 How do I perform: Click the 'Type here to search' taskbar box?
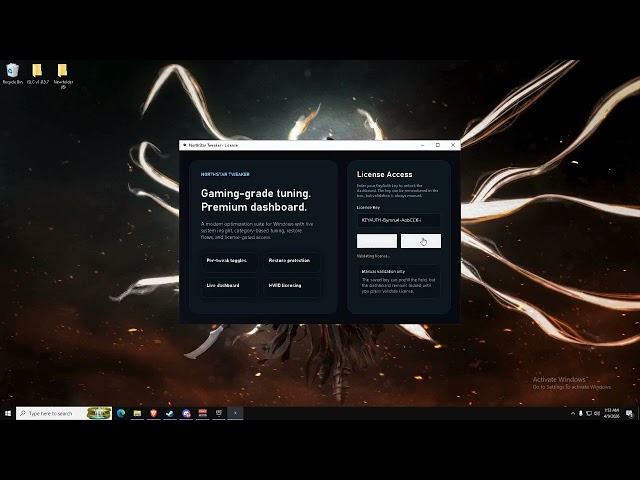(x=64, y=413)
